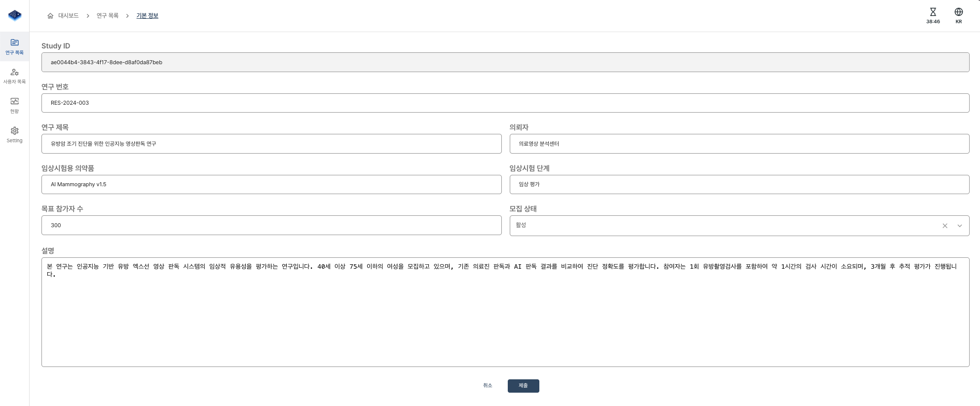Switch language via globe icon

click(x=958, y=12)
